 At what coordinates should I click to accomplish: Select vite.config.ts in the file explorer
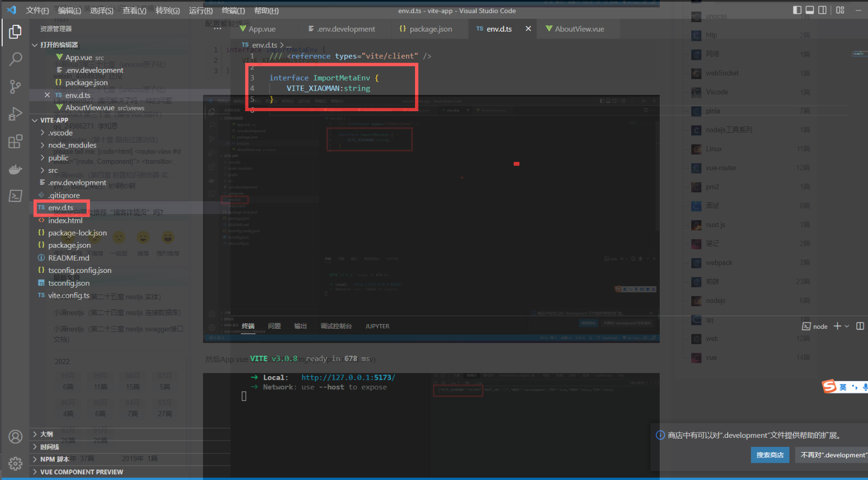click(x=69, y=296)
